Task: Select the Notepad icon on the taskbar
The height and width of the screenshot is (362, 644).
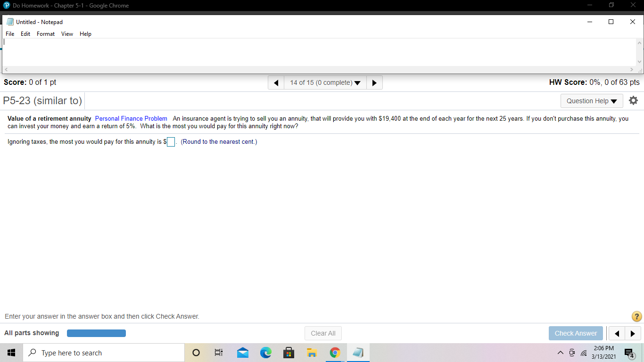Action: (x=358, y=353)
